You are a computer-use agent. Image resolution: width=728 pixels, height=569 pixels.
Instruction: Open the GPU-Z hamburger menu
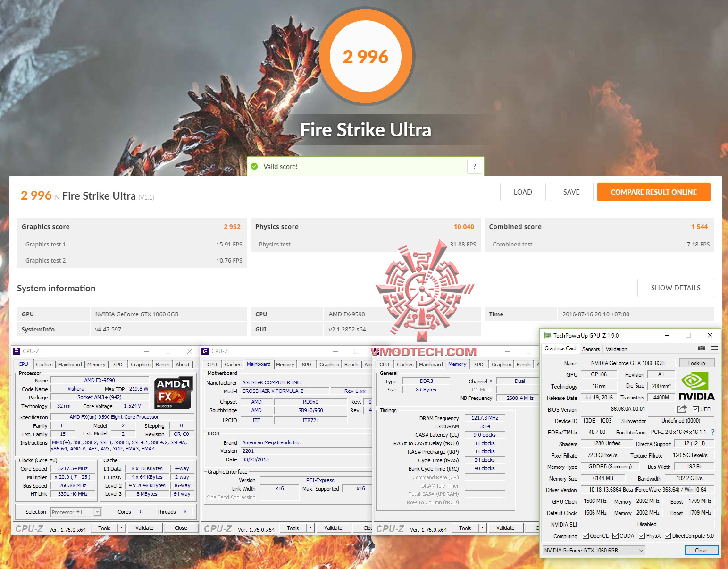[x=714, y=348]
